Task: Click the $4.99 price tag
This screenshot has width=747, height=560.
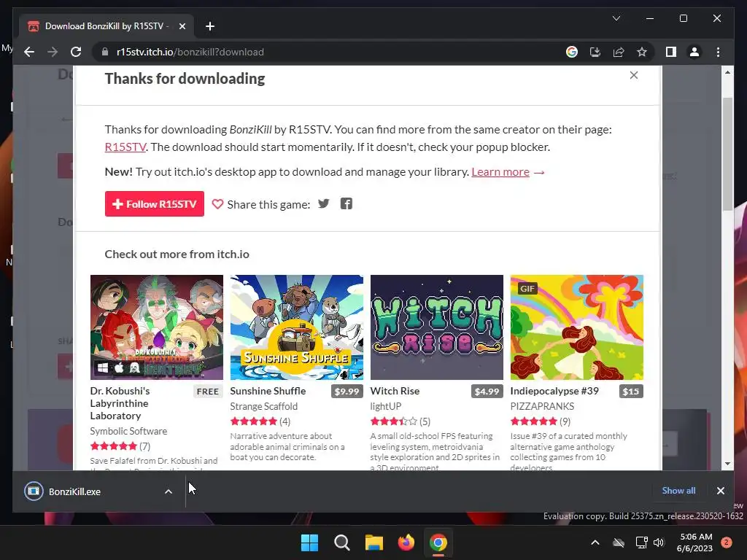Action: tap(487, 392)
